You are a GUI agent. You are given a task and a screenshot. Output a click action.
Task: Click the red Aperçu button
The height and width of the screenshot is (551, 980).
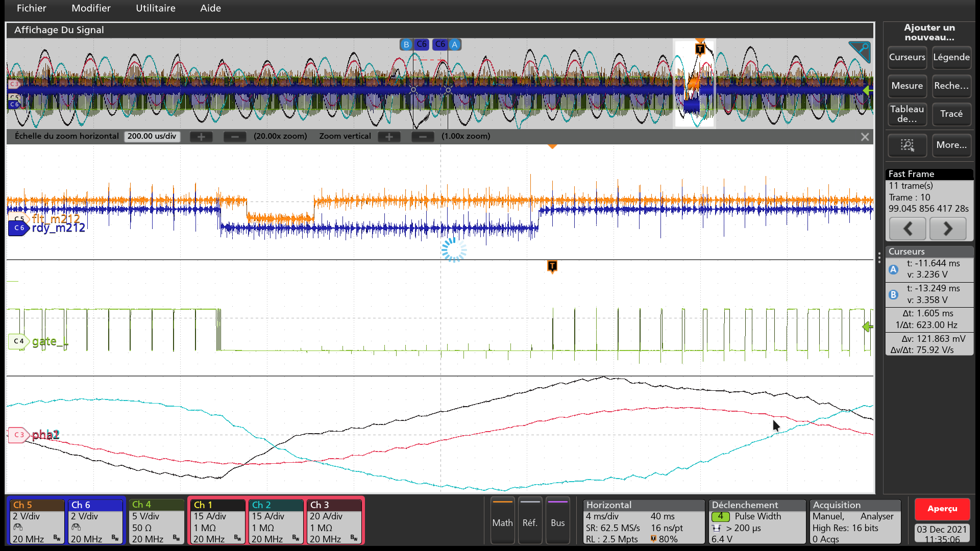point(942,509)
